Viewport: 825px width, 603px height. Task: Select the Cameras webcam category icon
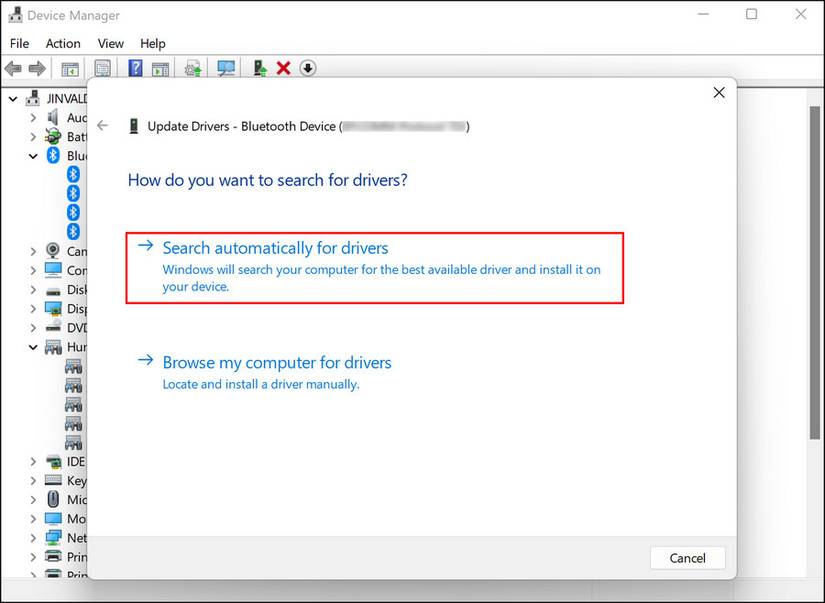53,251
